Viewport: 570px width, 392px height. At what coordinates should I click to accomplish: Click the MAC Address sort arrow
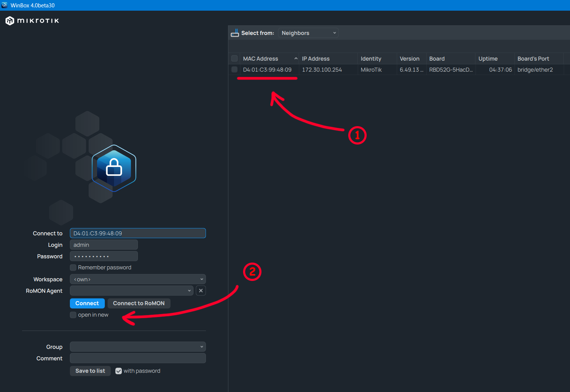click(296, 59)
